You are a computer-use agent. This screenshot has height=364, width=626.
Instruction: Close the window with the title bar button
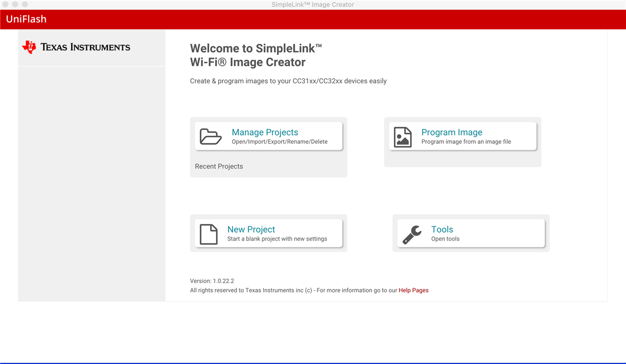coord(6,5)
